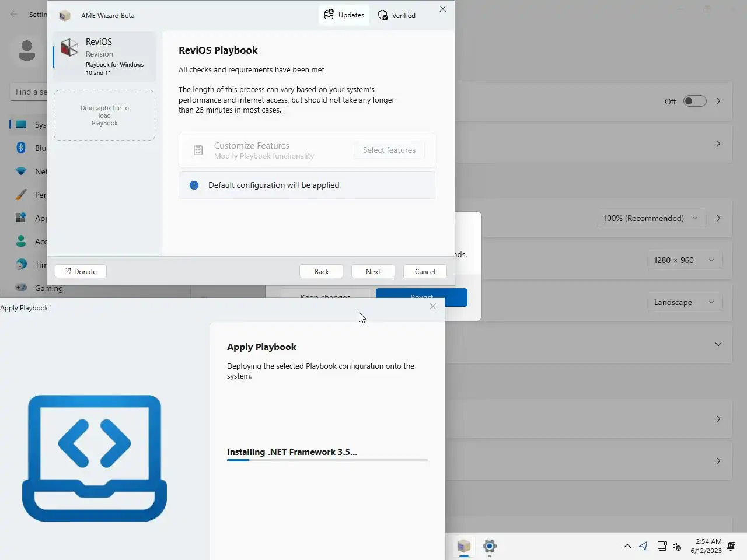The height and width of the screenshot is (560, 747).
Task: Open the Updates tab in AME Wizard
Action: click(344, 15)
